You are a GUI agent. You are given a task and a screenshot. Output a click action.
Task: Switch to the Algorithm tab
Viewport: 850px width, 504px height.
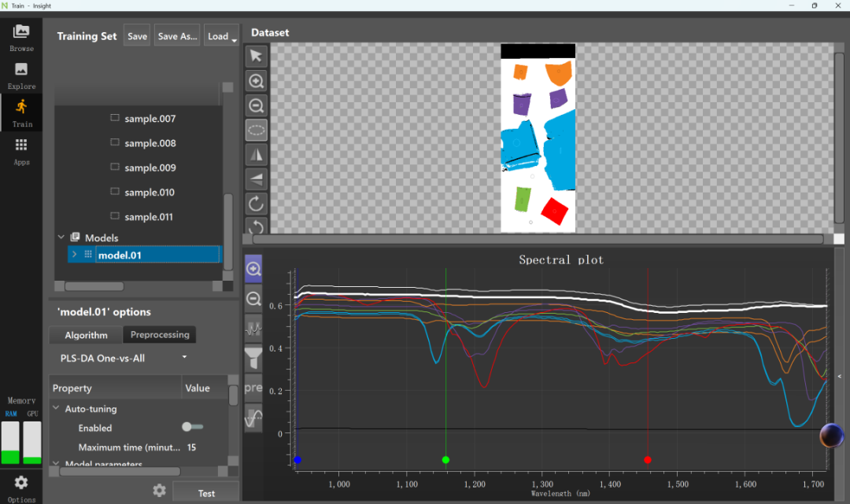[x=87, y=335]
